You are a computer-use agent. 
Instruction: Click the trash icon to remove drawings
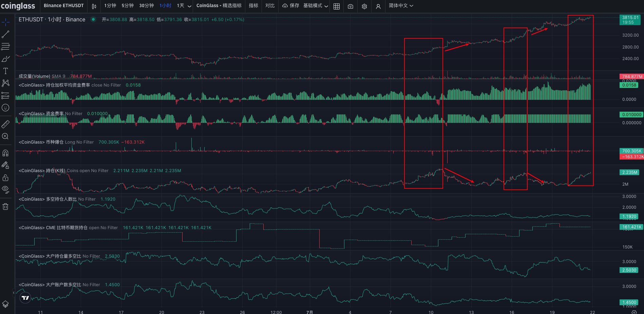(5, 206)
